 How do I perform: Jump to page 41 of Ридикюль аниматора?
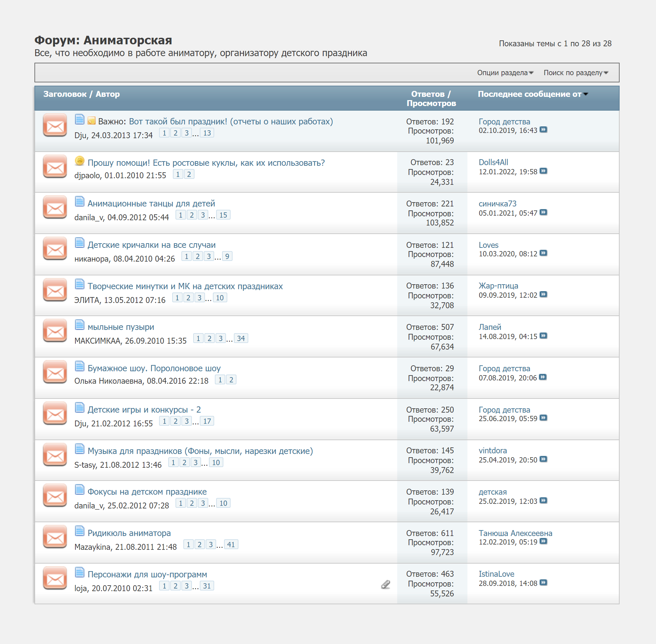231,545
